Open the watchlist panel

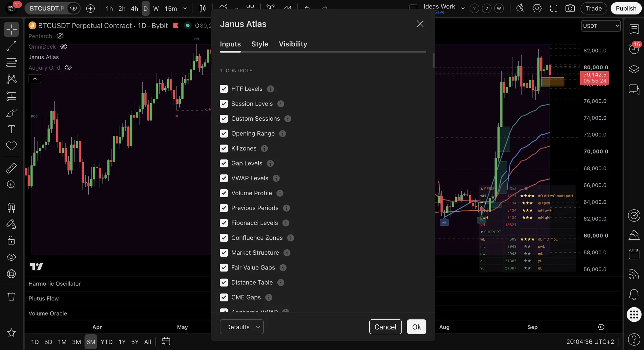point(634,29)
